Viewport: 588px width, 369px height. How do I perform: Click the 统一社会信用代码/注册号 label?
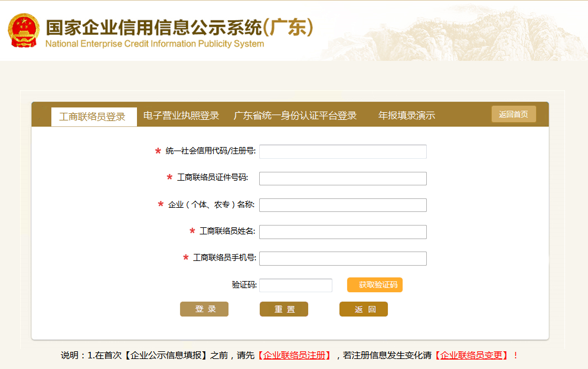pos(210,151)
